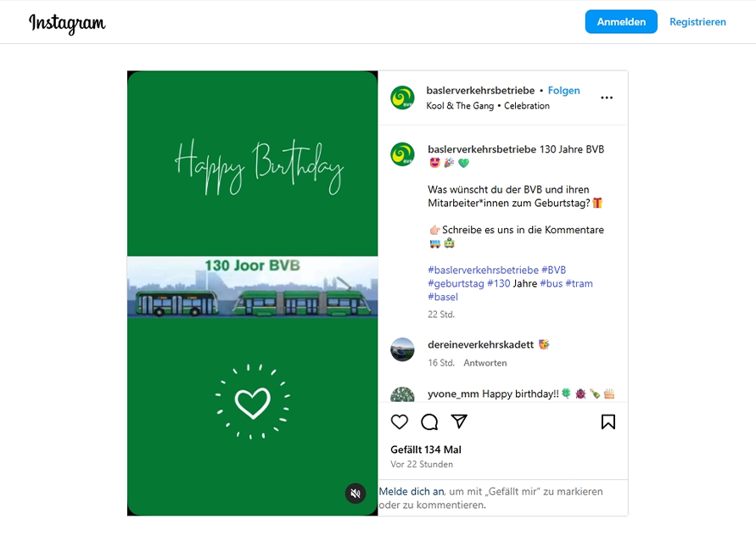Open more options three-dot menu

click(x=607, y=98)
